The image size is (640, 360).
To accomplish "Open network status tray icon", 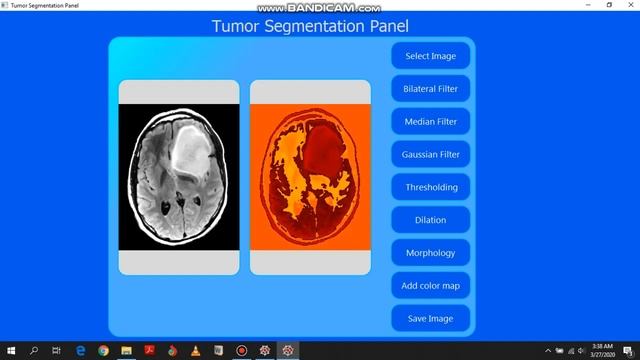I will [571, 351].
